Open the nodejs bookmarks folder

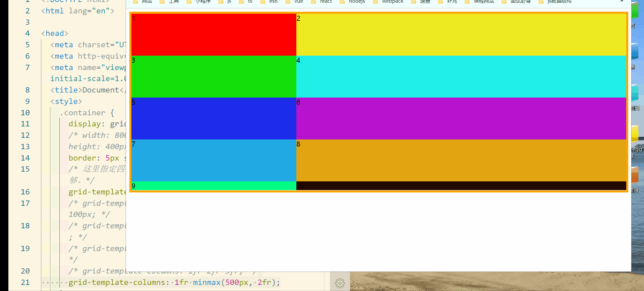point(353,1)
